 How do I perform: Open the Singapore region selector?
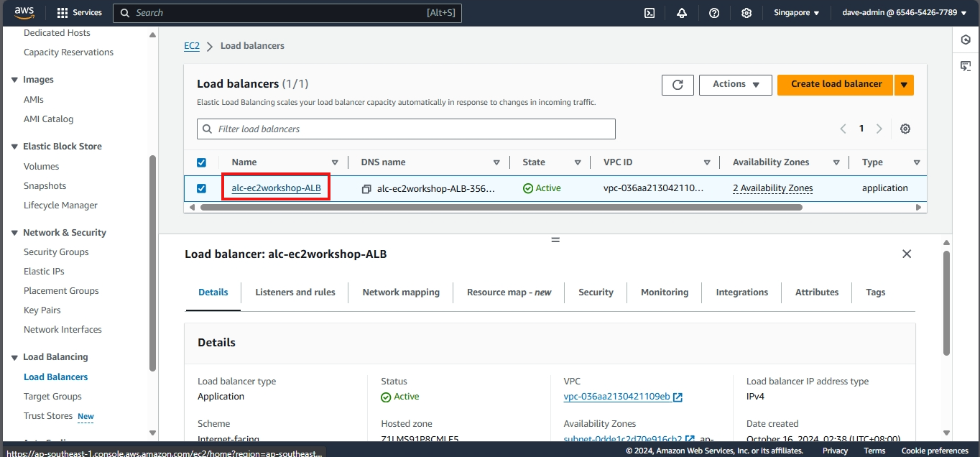(x=796, y=13)
